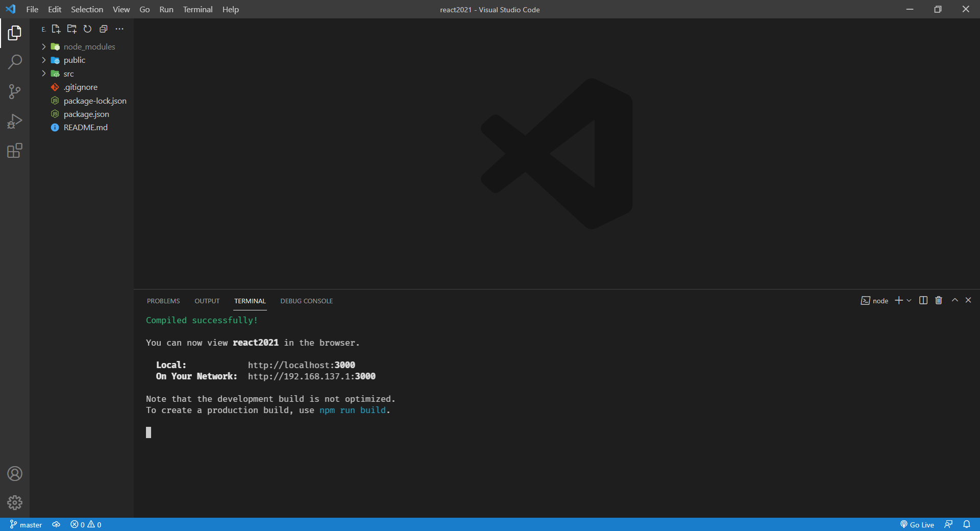Click the new terminal plus icon

[899, 300]
